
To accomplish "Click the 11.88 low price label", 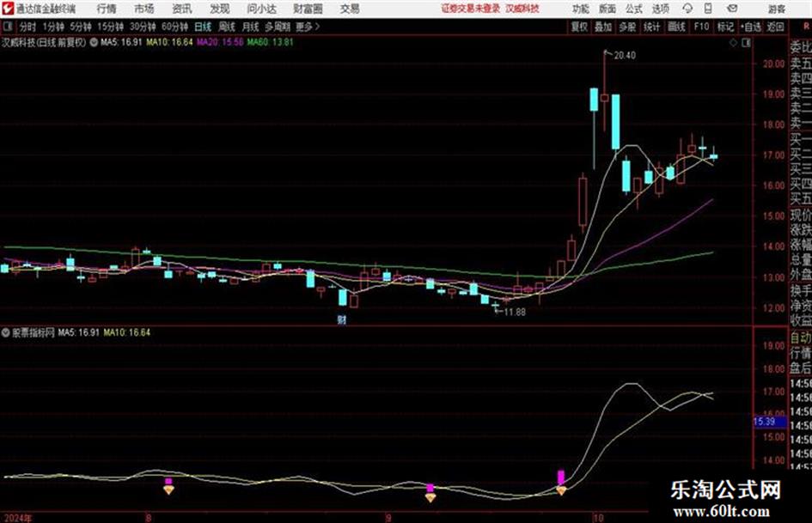I will click(515, 313).
